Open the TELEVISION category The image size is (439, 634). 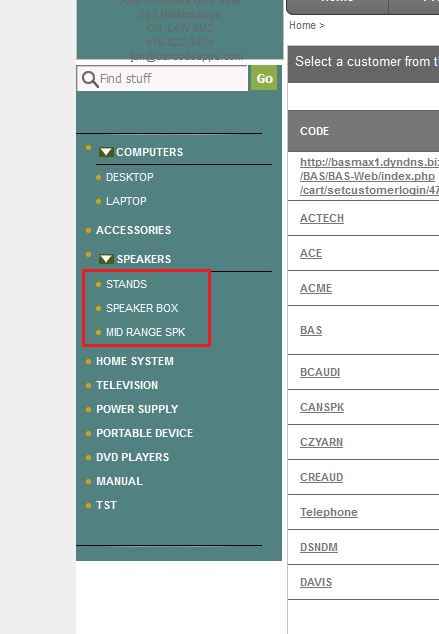127,385
